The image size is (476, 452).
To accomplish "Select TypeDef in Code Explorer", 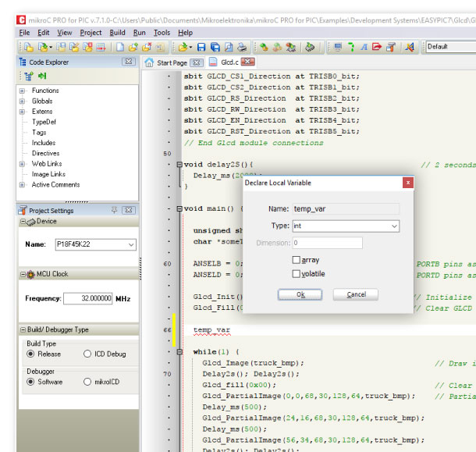I will click(44, 122).
